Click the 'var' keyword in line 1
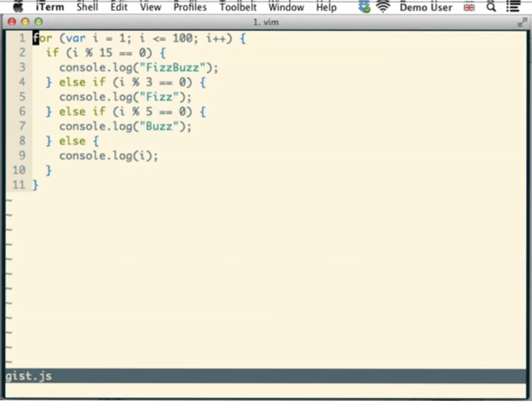 [x=75, y=38]
